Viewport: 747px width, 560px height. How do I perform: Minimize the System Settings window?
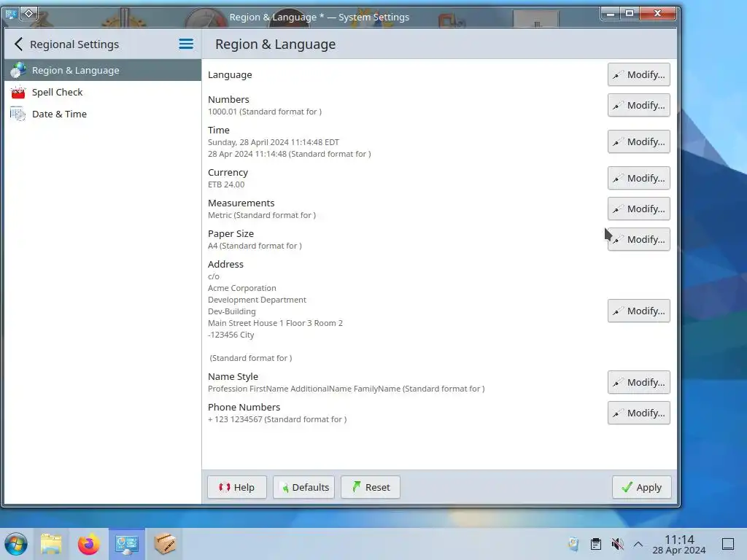click(611, 13)
